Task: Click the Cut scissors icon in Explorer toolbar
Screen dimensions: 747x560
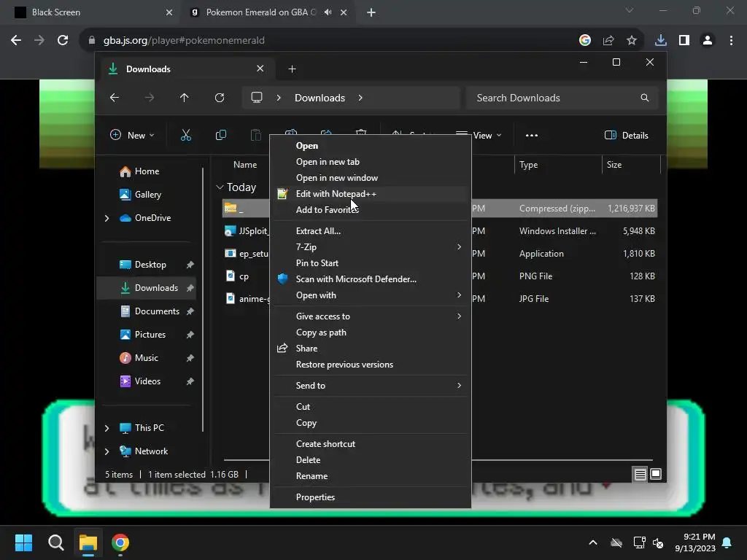Action: point(186,135)
